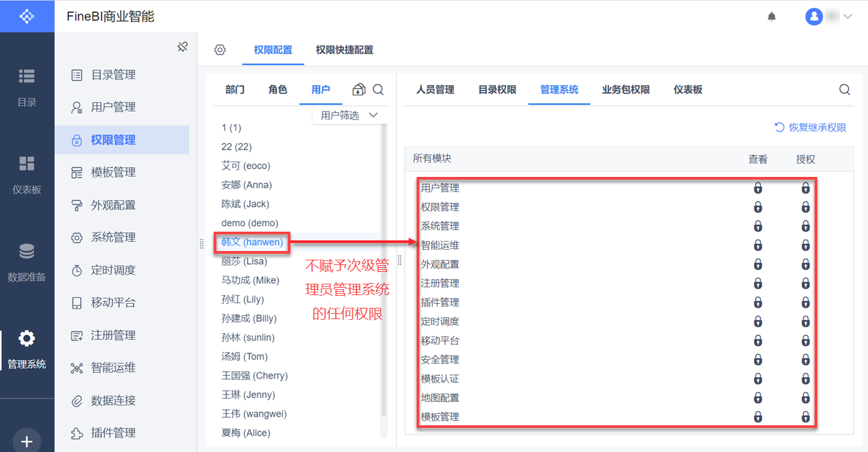Expand the account dropdown arrow
Screen dimensions: 868x452
(848, 17)
